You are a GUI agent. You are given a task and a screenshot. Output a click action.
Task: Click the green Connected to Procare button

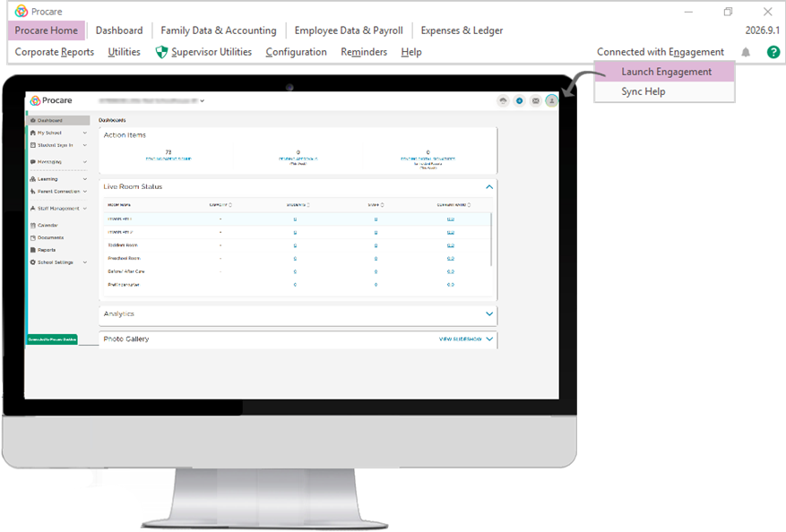tap(52, 339)
